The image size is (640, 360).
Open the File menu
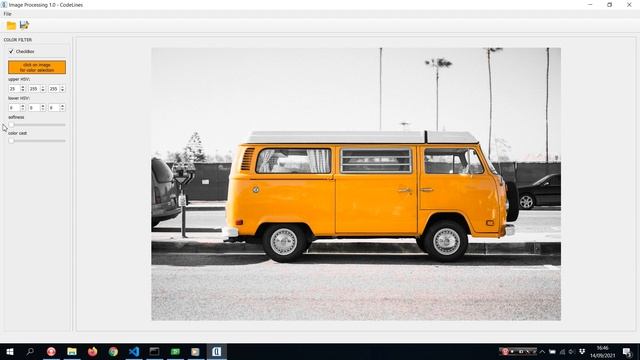[7, 13]
